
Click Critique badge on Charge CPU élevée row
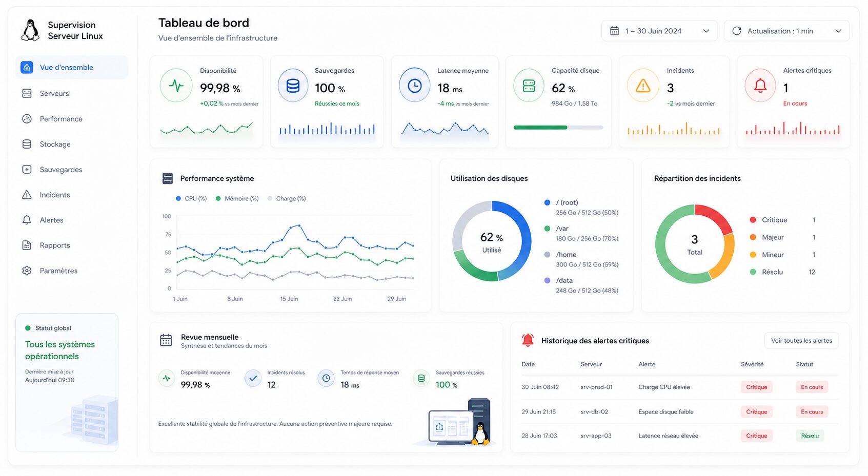pyautogui.click(x=757, y=387)
